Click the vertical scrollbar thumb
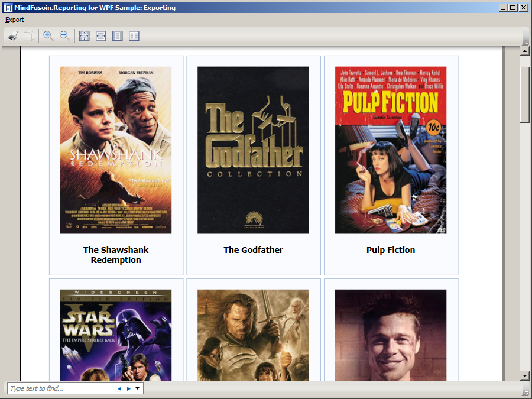The height and width of the screenshot is (399, 532). [x=524, y=95]
